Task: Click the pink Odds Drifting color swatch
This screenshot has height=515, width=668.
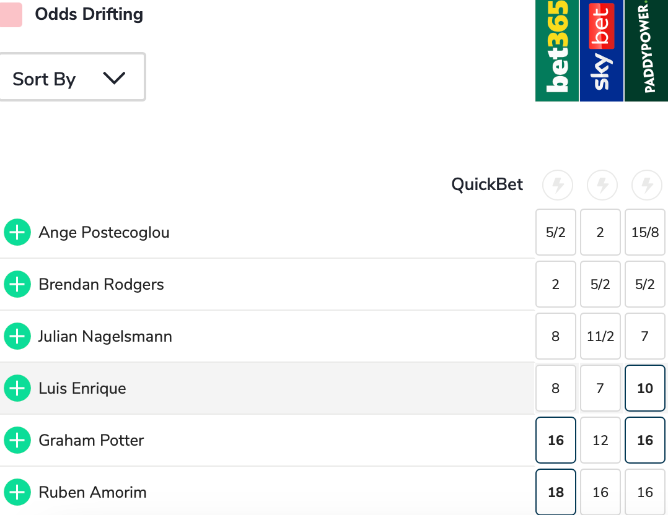Action: [10, 14]
